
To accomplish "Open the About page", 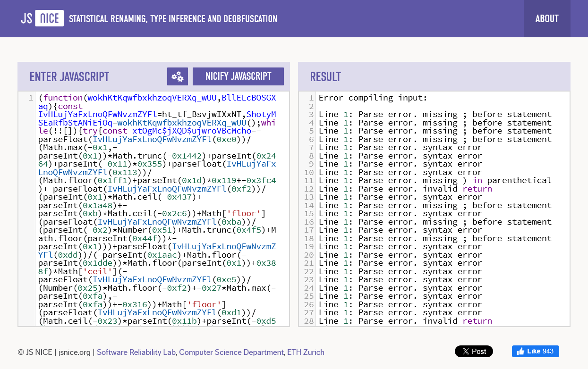I will click(x=546, y=19).
